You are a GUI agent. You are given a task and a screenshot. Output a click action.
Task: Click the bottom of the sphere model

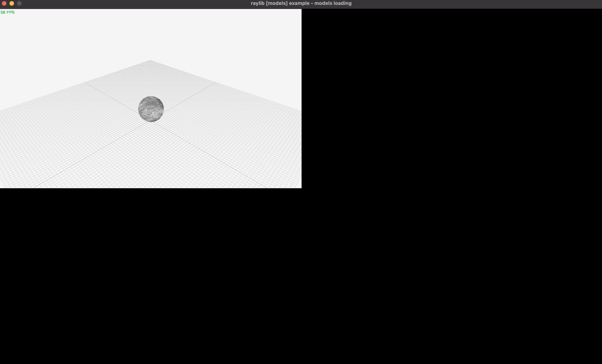tap(151, 120)
